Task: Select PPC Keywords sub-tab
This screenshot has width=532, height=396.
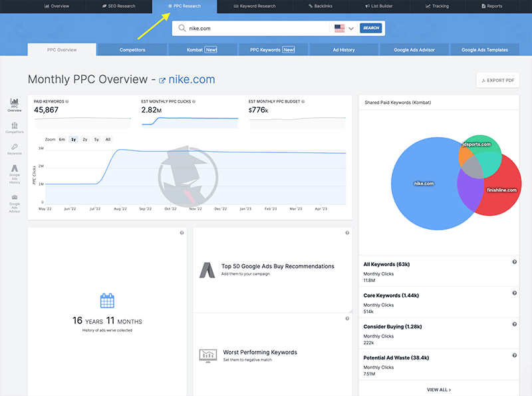Action: [273, 50]
